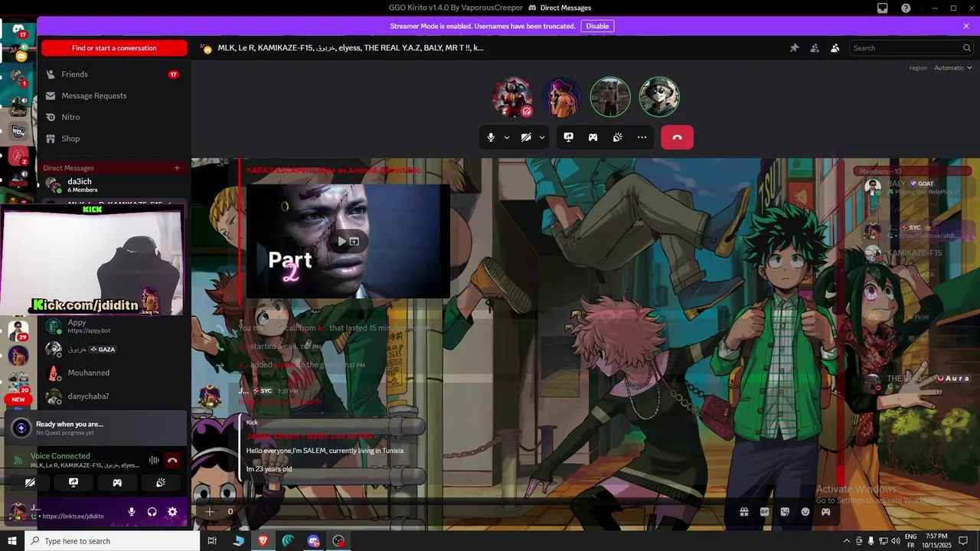Open the server icon with 29 badge

click(x=18, y=331)
